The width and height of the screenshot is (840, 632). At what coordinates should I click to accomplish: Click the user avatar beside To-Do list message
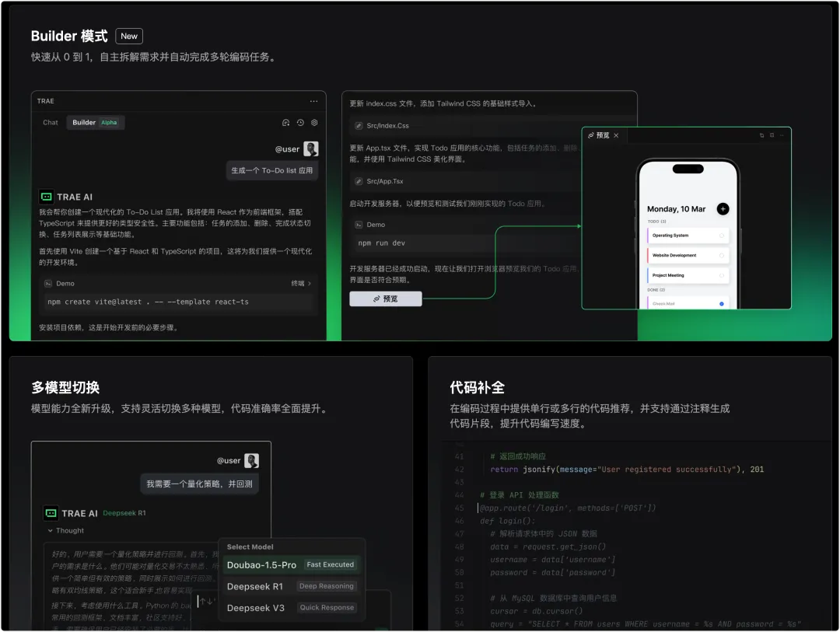pyautogui.click(x=310, y=149)
